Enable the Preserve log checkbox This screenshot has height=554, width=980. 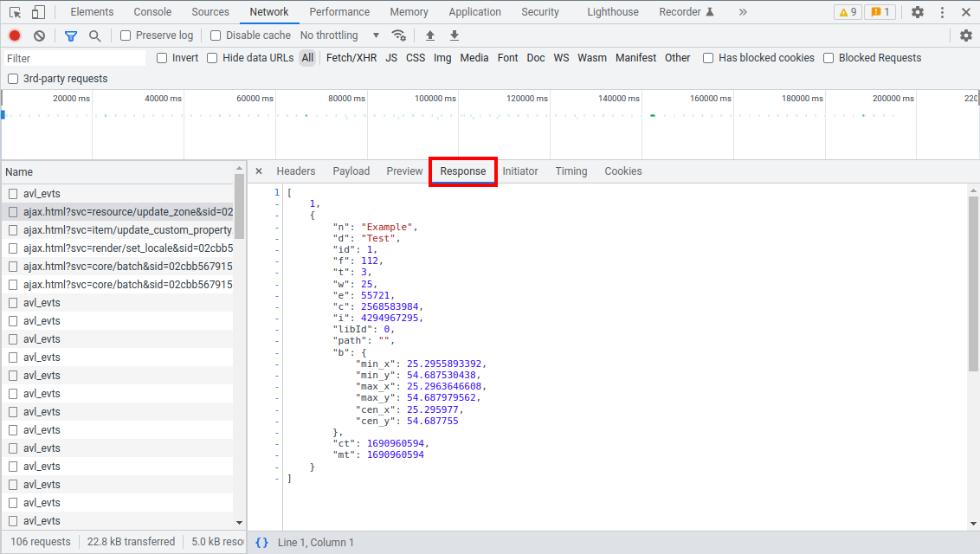click(126, 35)
